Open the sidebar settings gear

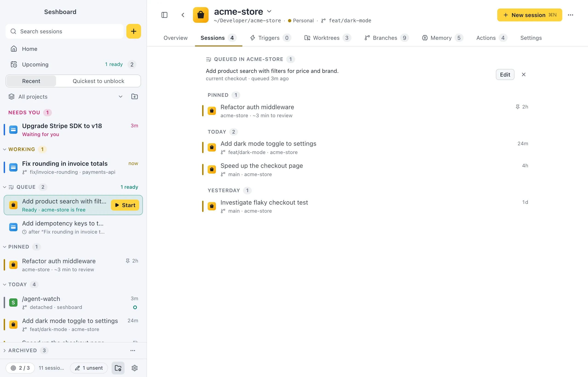coord(135,368)
